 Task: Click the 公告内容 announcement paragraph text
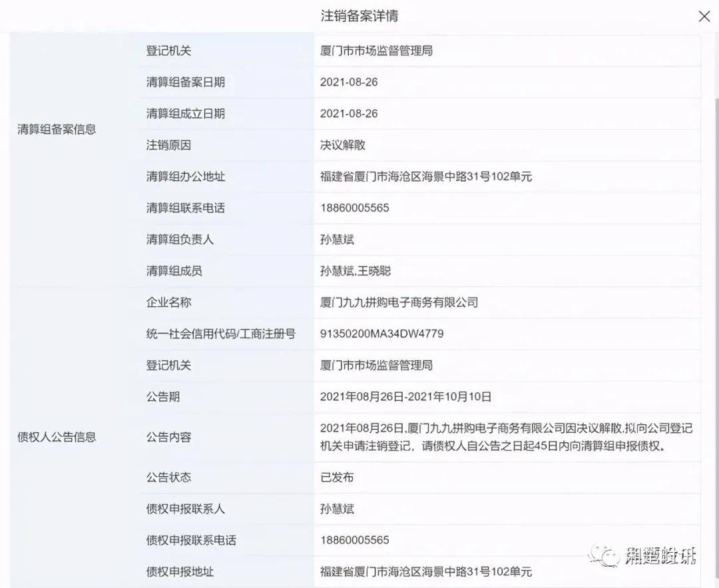click(x=506, y=437)
